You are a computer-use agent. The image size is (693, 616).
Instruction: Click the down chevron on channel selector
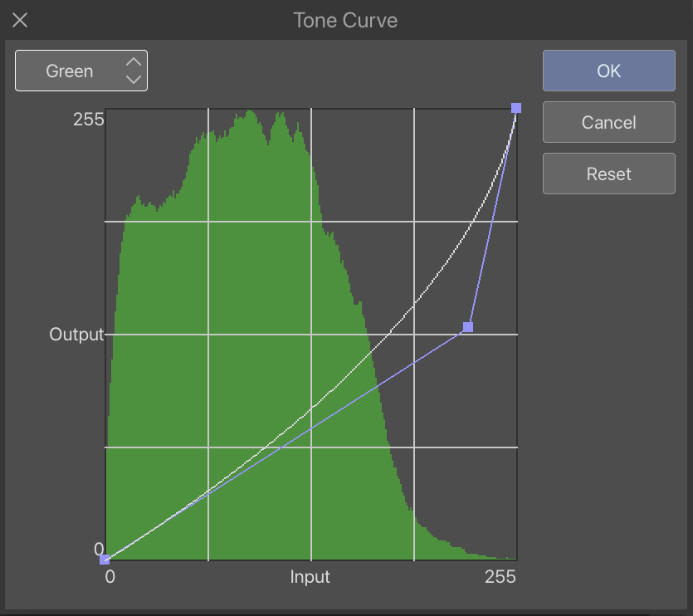[x=133, y=80]
